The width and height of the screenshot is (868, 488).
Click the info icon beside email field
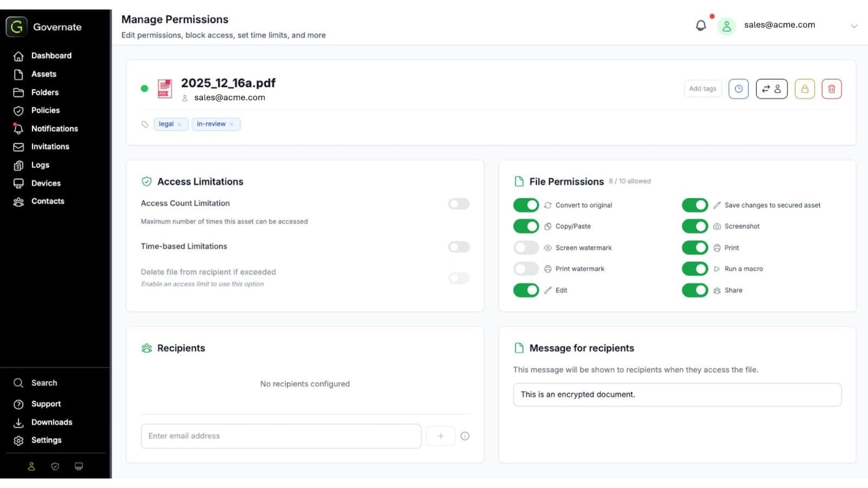465,436
